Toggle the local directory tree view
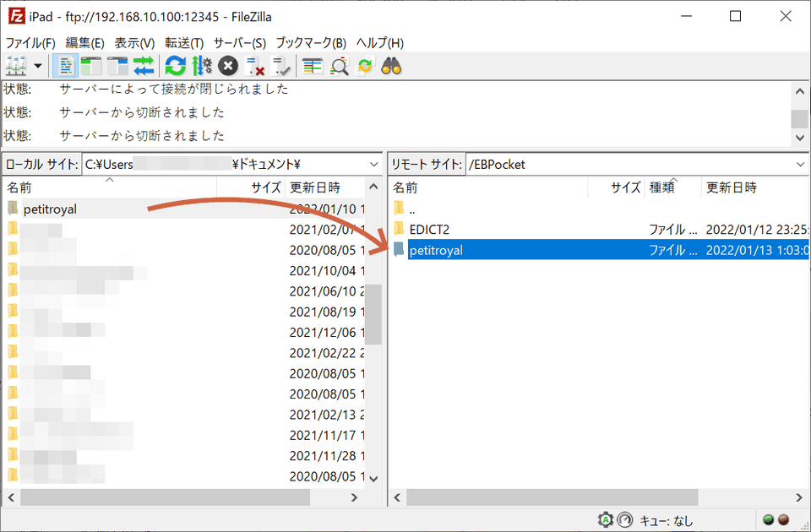This screenshot has width=811, height=532. point(90,65)
